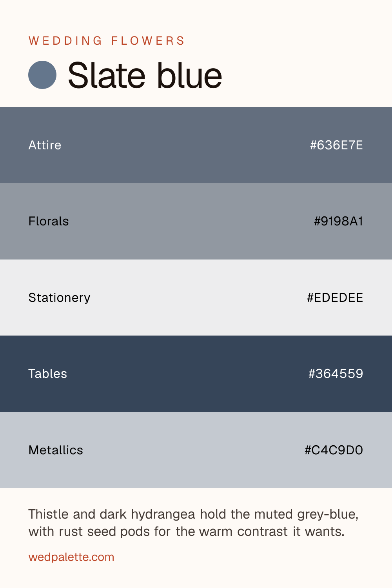
Task: Click the #364559 hex code
Action: click(336, 374)
